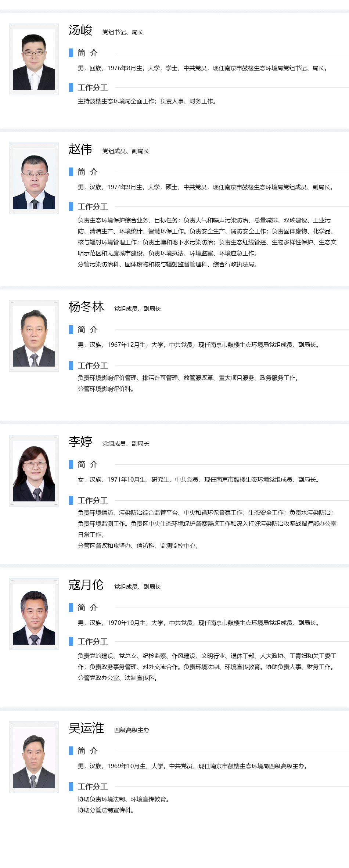Click line starting 明示范区和无废城市建设
This screenshot has height=868, width=349.
pyautogui.click(x=168, y=253)
